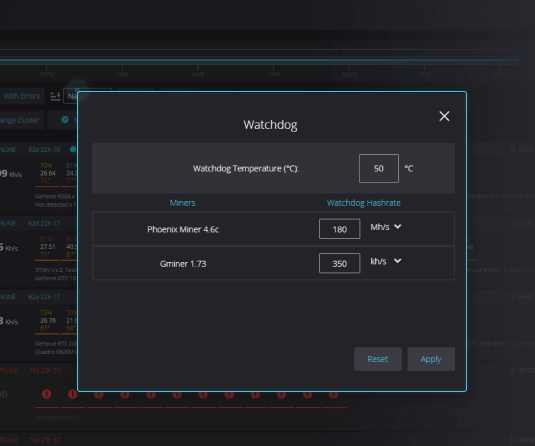
Task: Click the round blue icon beside Change cluster
Action: (x=65, y=120)
